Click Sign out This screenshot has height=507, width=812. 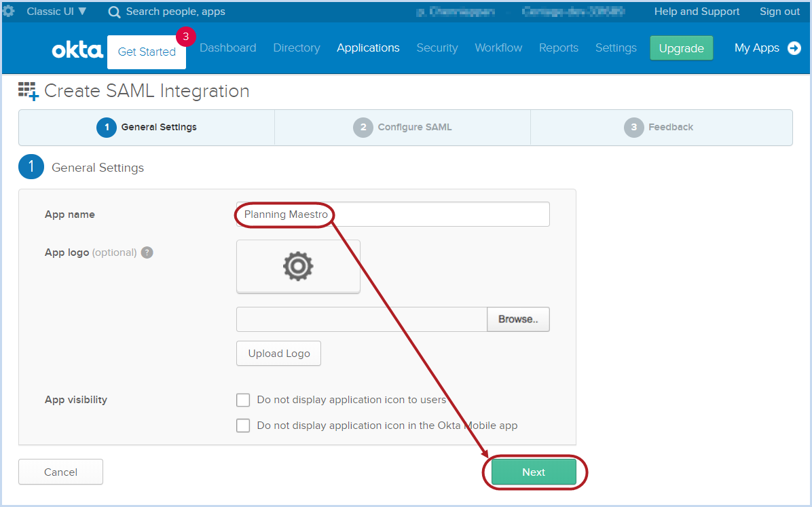point(779,12)
